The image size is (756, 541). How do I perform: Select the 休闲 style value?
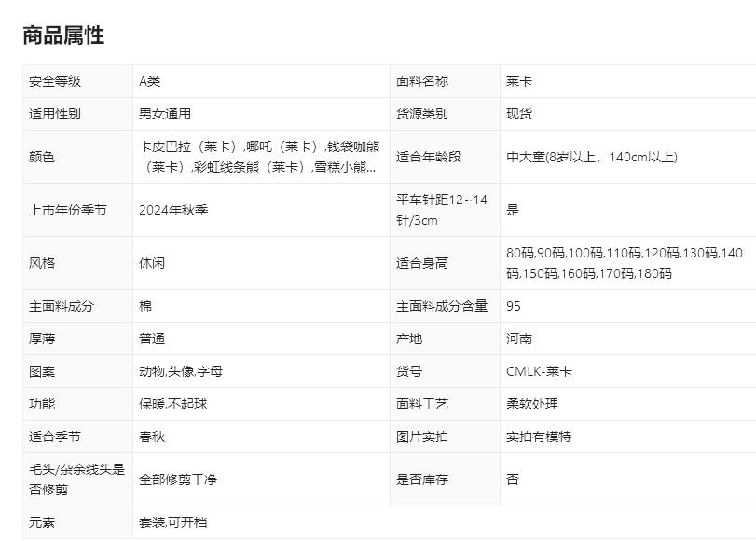[x=152, y=263]
